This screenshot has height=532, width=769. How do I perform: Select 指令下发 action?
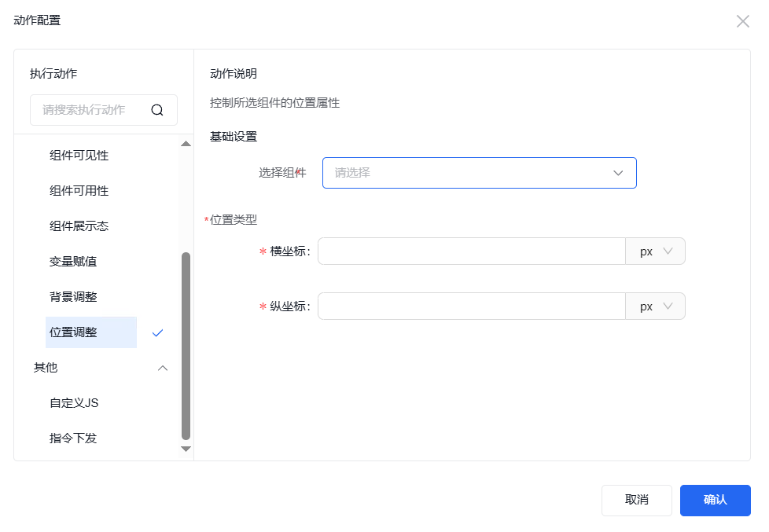click(x=73, y=438)
